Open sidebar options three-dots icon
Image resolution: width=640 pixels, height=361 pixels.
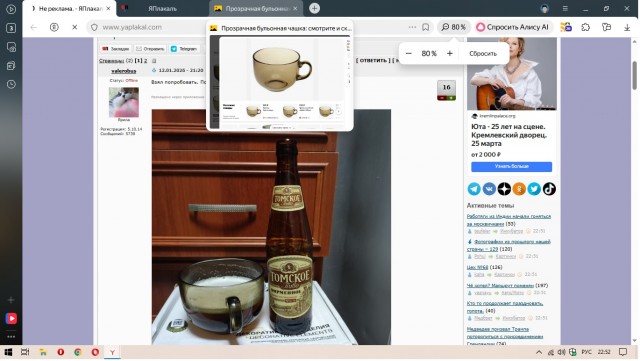(11, 336)
